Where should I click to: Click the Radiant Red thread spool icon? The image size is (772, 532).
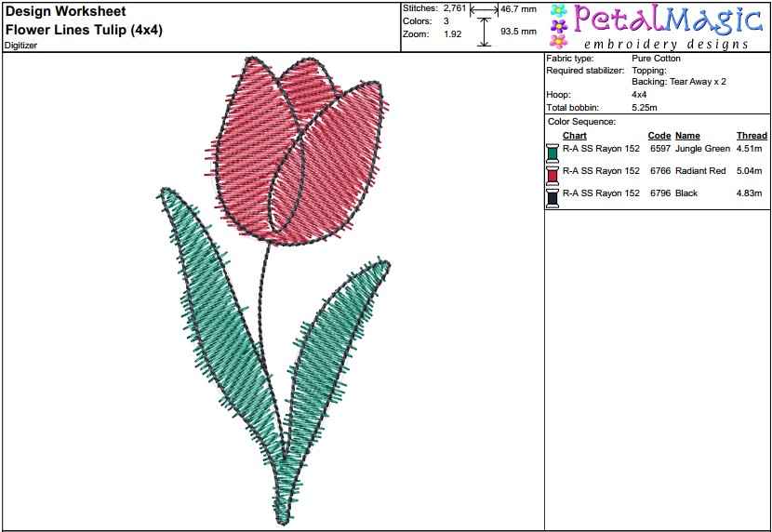pyautogui.click(x=552, y=175)
